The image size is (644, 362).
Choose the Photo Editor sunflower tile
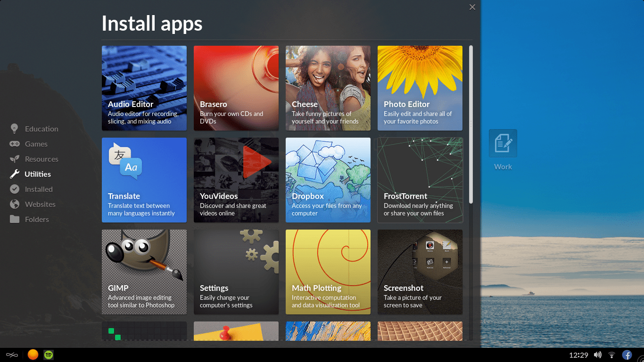click(x=420, y=88)
